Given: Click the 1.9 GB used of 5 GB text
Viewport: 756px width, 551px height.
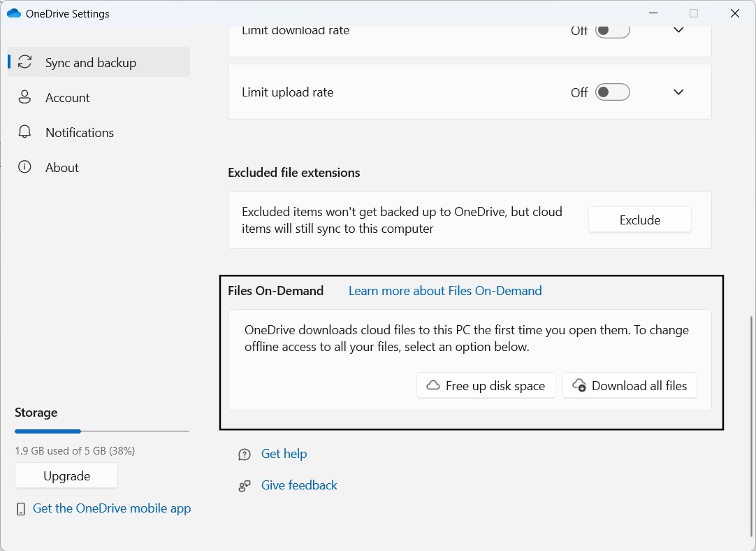Looking at the screenshot, I should 75,450.
